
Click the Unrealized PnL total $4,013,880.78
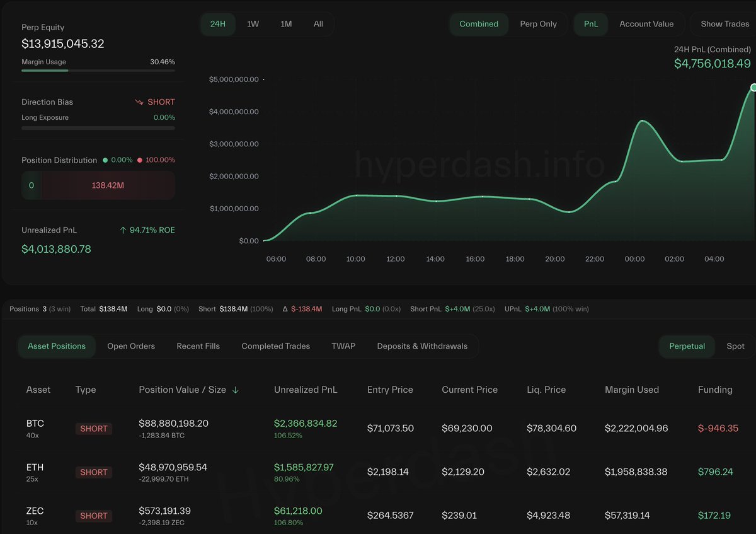[x=56, y=249]
